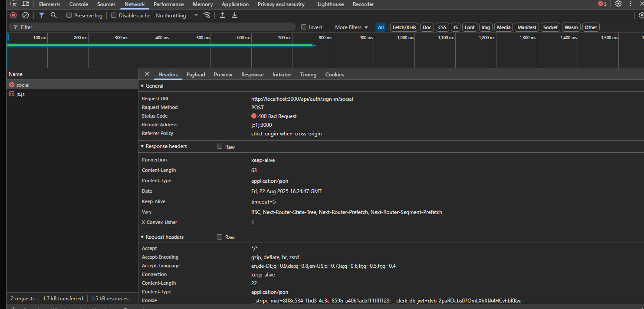The image size is (644, 309).
Task: Click the red error icon beside social
Action: click(12, 85)
